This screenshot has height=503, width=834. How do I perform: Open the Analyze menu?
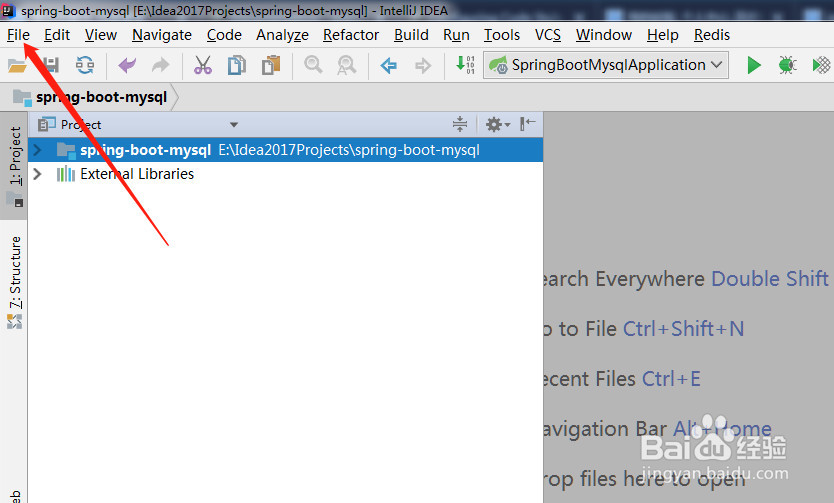pyautogui.click(x=282, y=35)
